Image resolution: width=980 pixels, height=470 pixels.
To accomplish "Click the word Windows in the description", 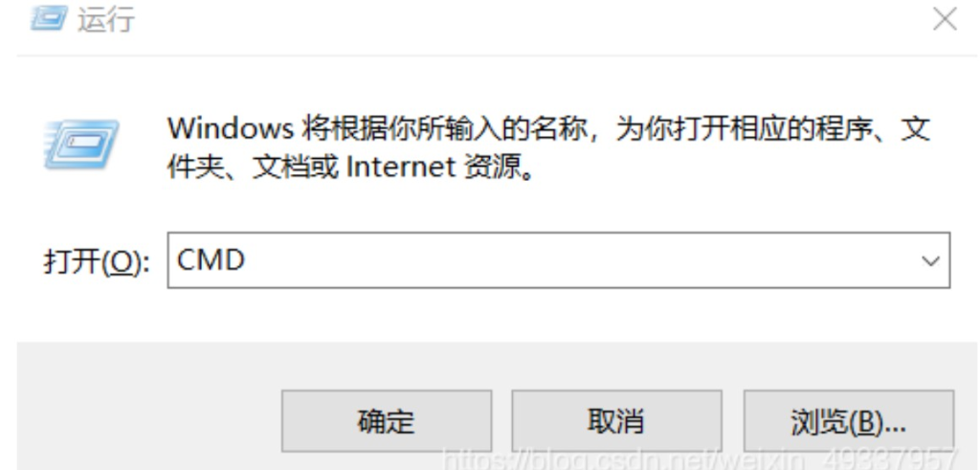I will pyautogui.click(x=231, y=129).
